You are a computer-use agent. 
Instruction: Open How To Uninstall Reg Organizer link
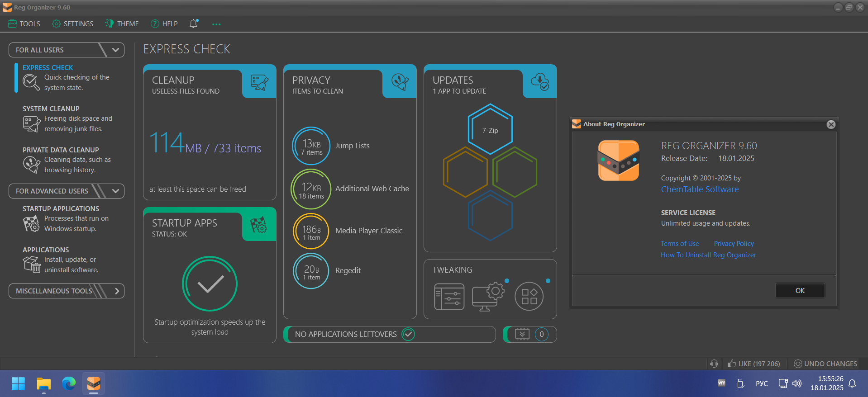[x=708, y=255]
